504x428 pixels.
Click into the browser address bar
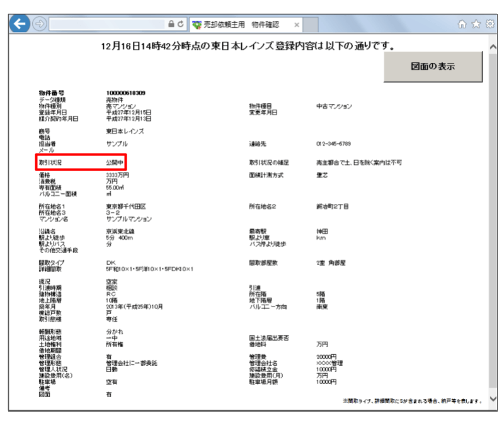pyautogui.click(x=107, y=25)
